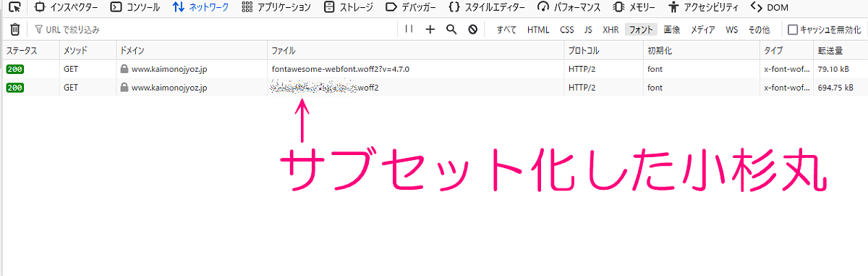Open the アプリケーション tab

click(276, 8)
